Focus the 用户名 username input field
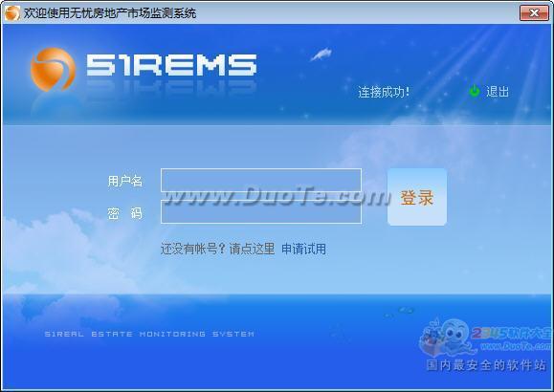This screenshot has height=392, width=554. click(261, 181)
